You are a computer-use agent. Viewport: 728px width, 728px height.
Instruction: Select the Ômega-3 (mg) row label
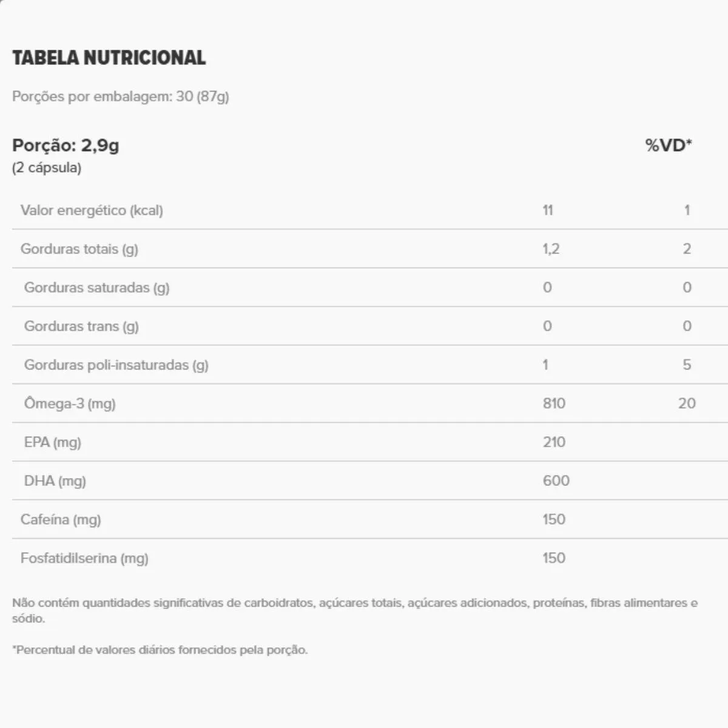(70, 403)
